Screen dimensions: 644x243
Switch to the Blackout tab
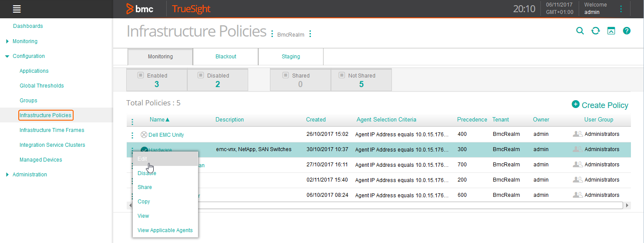pyautogui.click(x=226, y=57)
